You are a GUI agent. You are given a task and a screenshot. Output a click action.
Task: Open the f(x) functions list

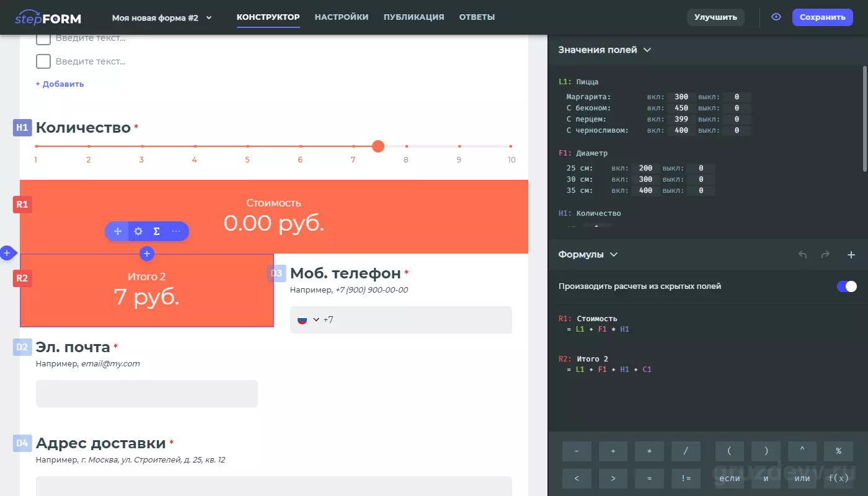click(839, 478)
